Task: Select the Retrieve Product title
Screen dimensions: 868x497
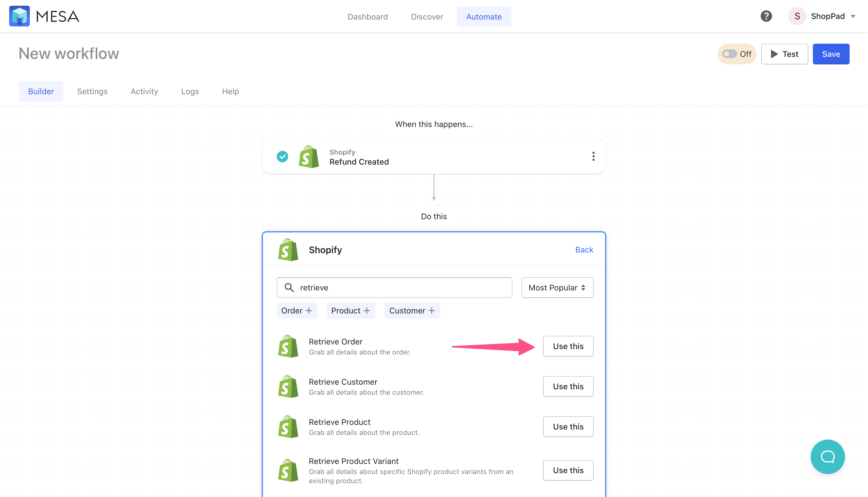Action: pyautogui.click(x=339, y=422)
